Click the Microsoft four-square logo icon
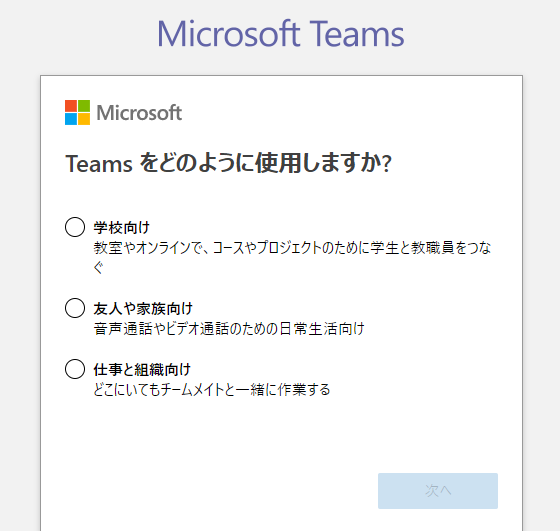 click(78, 112)
